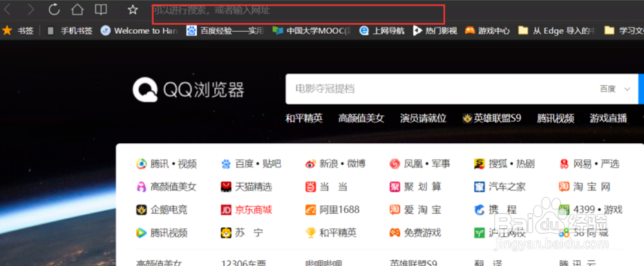Screen dimensions: 644x266
Task: Open the 英雄联盟S9 hot search link
Action: [491, 119]
